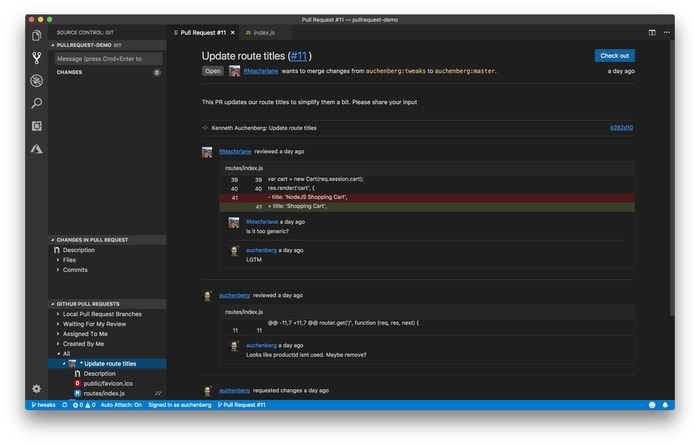Click the commit message input field

pos(108,58)
